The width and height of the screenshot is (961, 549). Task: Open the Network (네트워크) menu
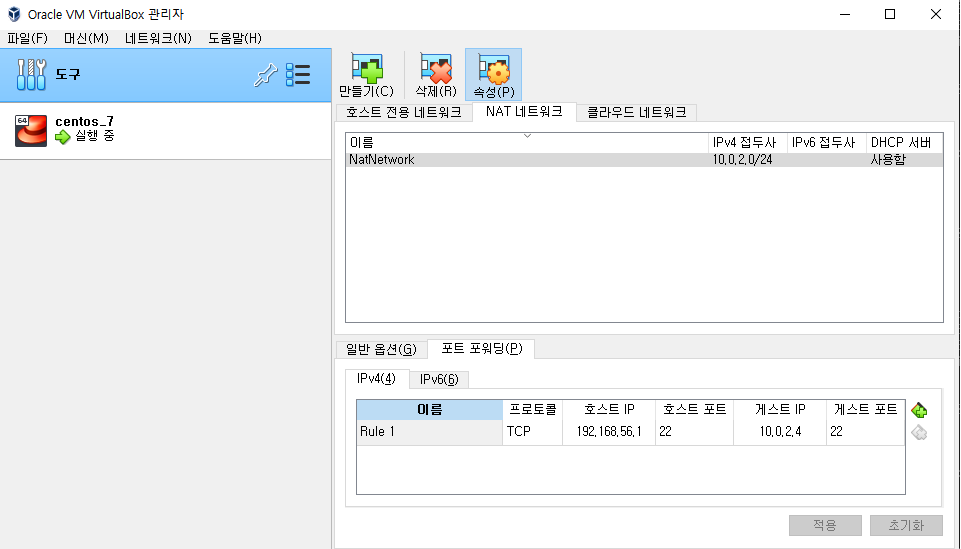tap(158, 38)
